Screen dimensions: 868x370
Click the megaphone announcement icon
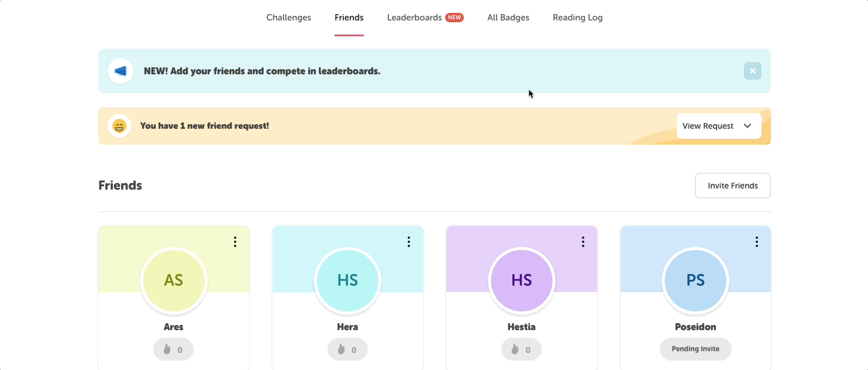120,70
